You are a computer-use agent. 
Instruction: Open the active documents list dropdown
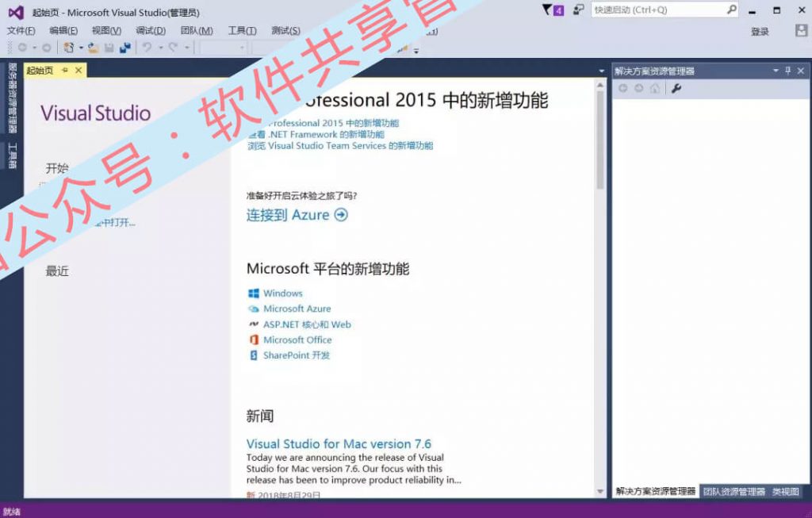tap(601, 71)
